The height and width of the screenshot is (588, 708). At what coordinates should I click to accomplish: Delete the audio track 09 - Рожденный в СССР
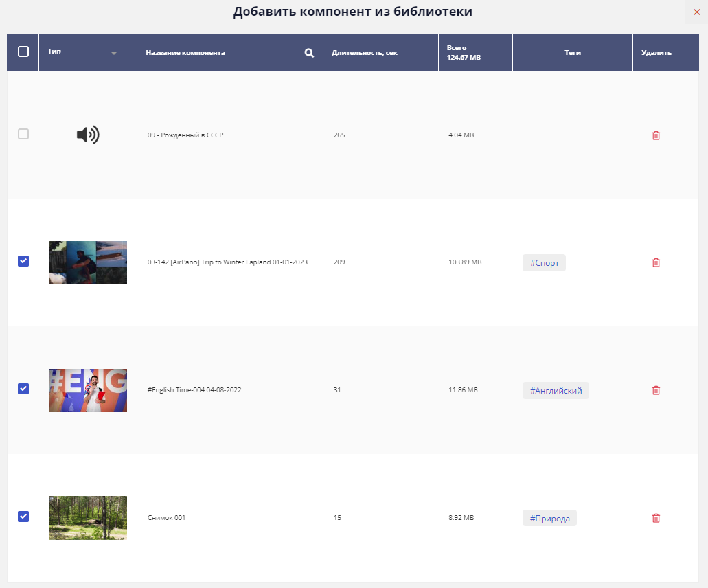pos(656,135)
